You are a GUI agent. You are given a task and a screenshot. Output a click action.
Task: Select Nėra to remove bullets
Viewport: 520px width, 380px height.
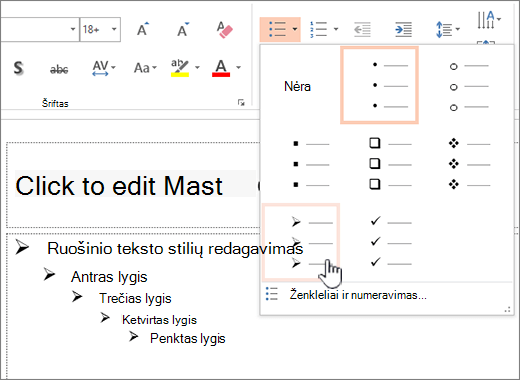click(x=297, y=87)
